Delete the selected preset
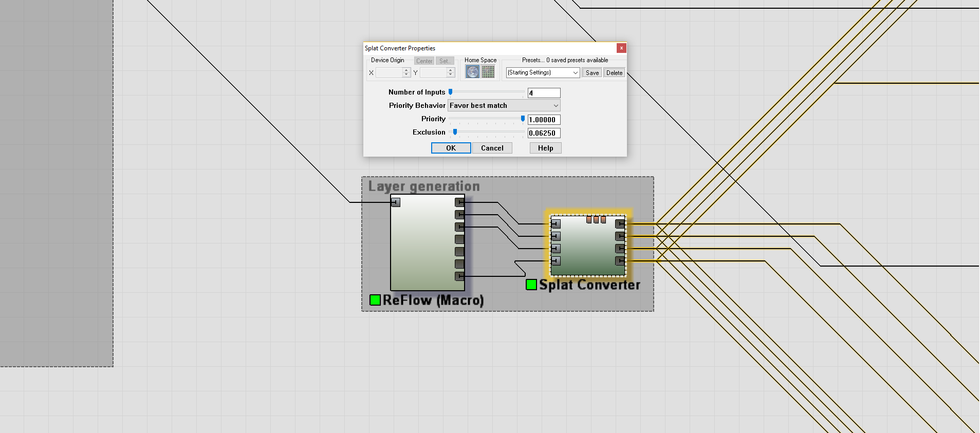Image resolution: width=980 pixels, height=433 pixels. 614,73
